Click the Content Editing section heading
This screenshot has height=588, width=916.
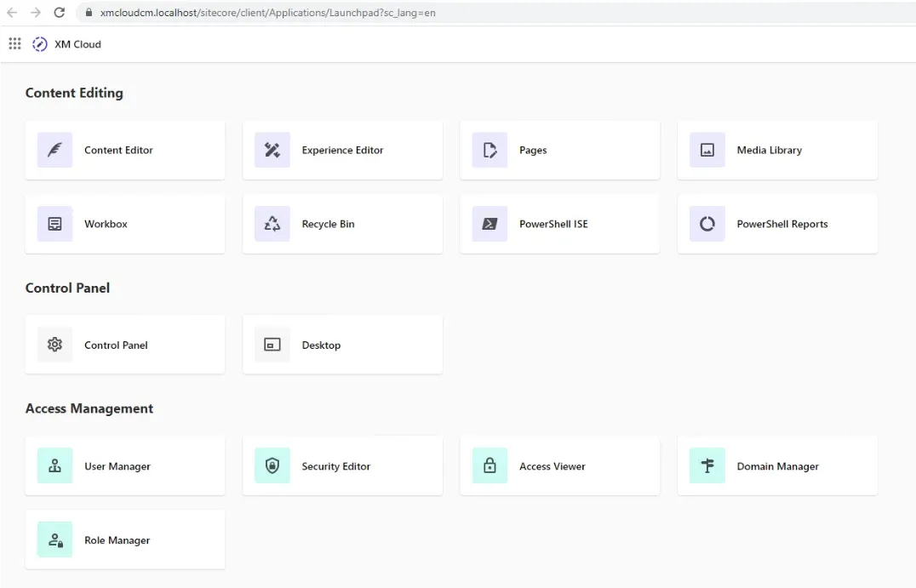tap(74, 93)
